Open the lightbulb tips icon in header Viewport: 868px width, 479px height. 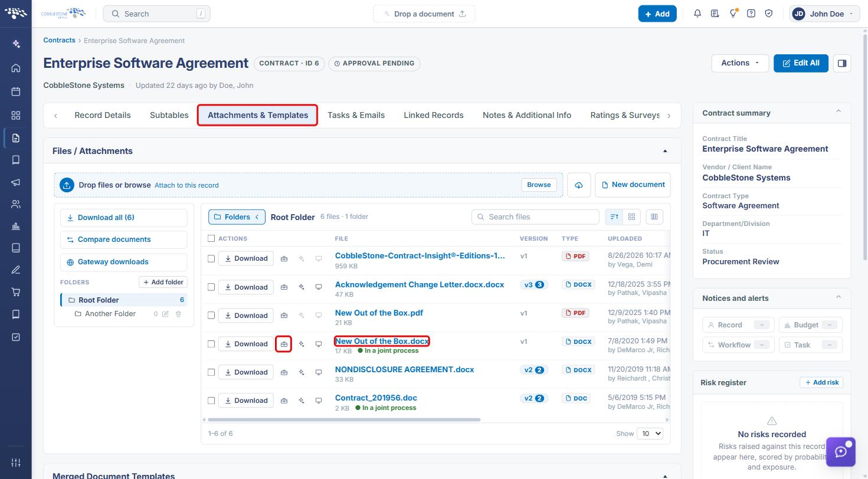[x=733, y=14]
